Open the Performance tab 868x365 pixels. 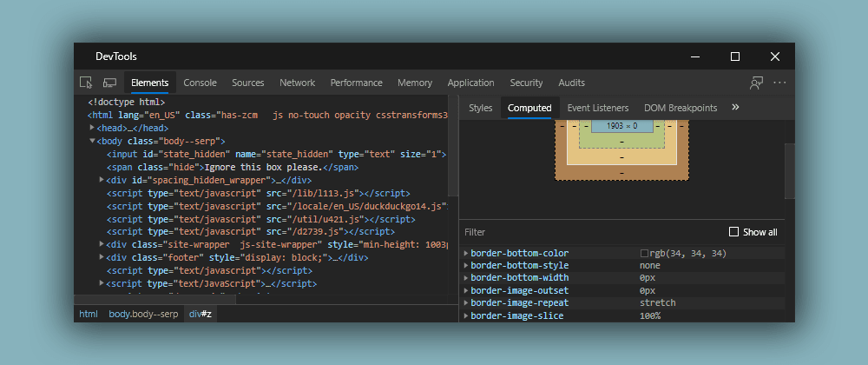click(357, 83)
